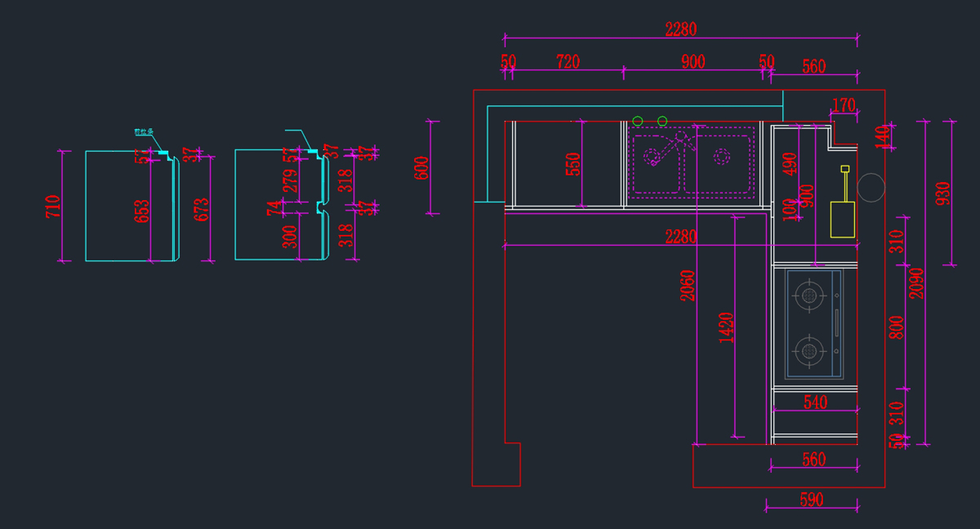Viewport: 980px width, 529px height.
Task: Click the upper gas stove burner
Action: [809, 296]
